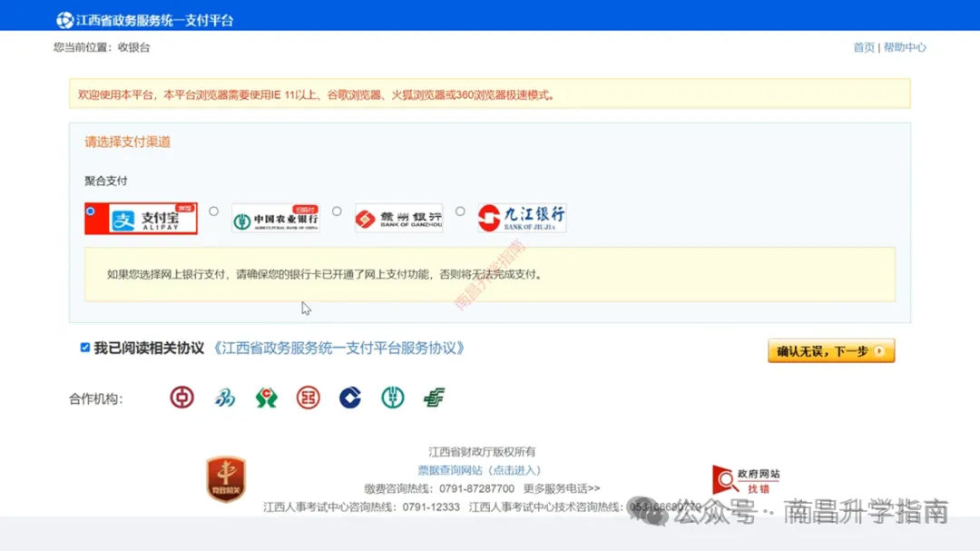
Task: Click the 赣州银行 logo
Action: pyautogui.click(x=398, y=218)
